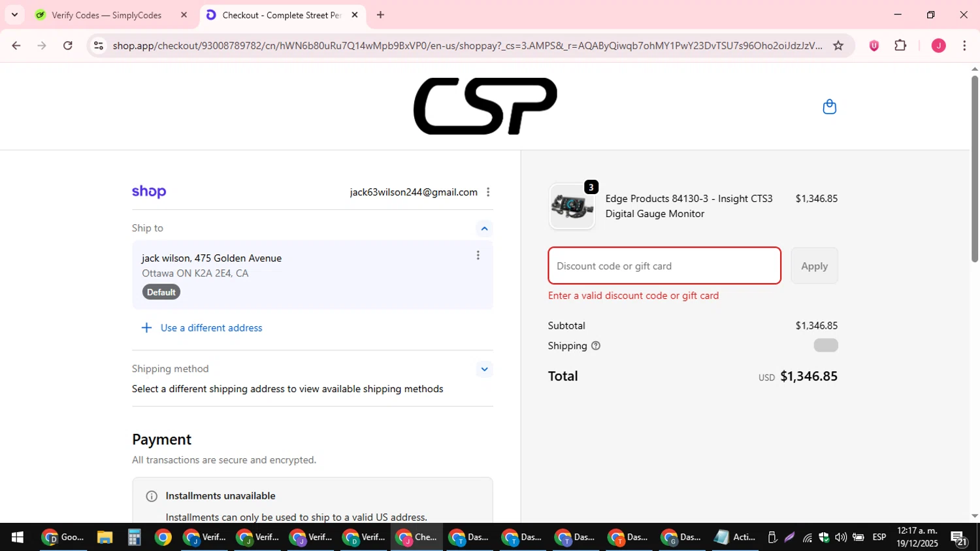980x551 pixels.
Task: Click the Apply discount button
Action: 814,265
